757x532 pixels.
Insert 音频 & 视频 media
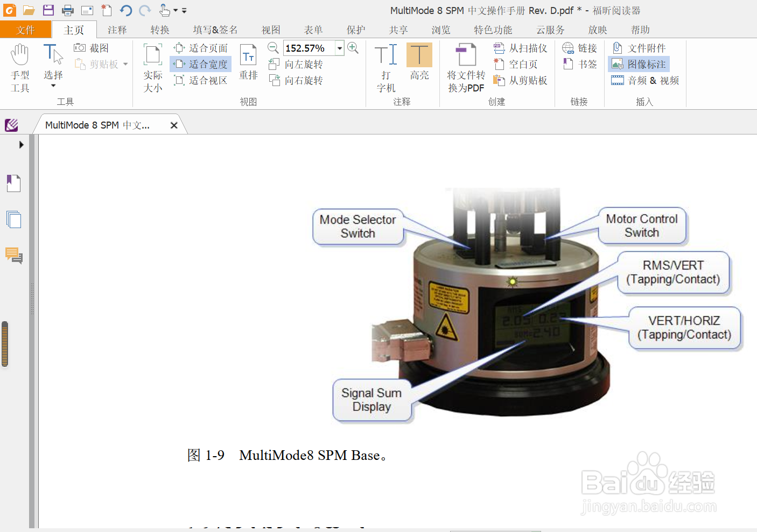[645, 81]
